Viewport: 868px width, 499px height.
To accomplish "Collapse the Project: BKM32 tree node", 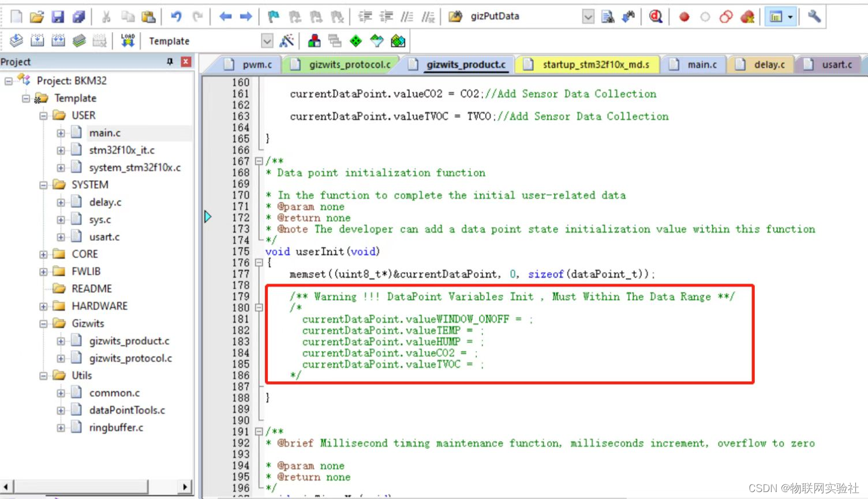I will click(x=9, y=81).
